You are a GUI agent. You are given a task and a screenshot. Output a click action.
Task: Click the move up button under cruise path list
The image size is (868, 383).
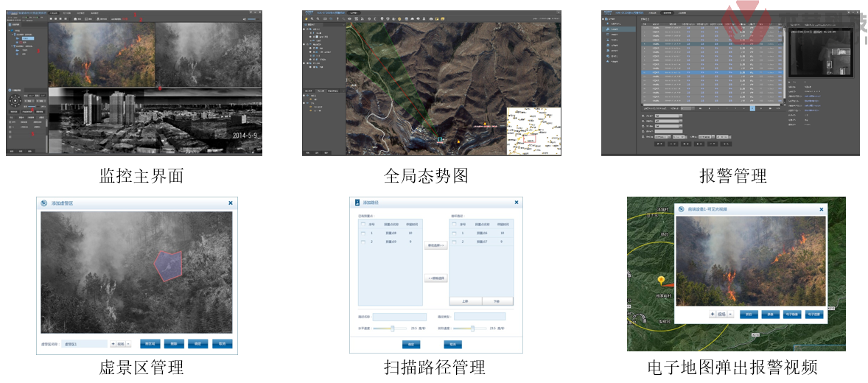465,301
